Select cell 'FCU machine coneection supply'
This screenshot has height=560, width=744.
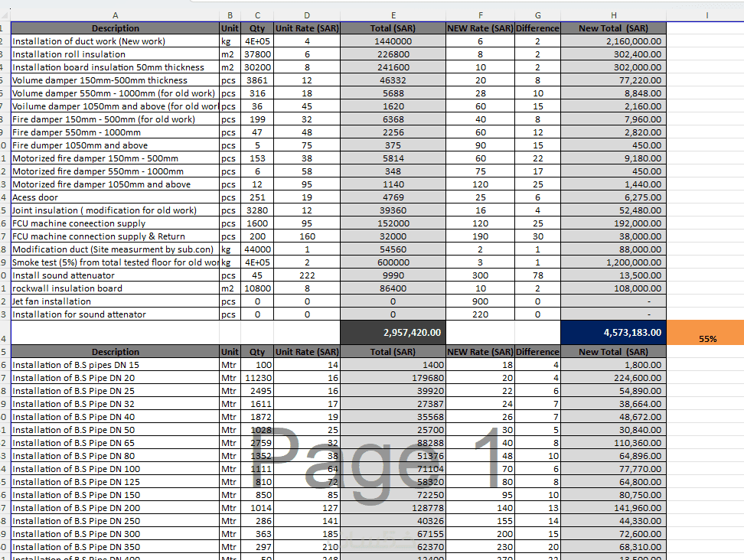coord(116,223)
